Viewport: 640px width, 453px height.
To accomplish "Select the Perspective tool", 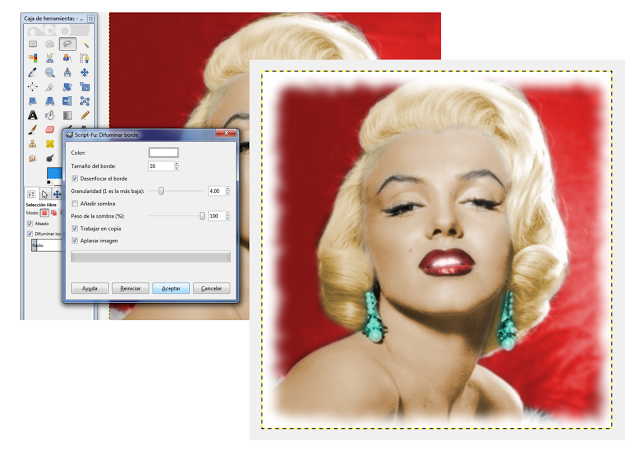I will tap(50, 101).
